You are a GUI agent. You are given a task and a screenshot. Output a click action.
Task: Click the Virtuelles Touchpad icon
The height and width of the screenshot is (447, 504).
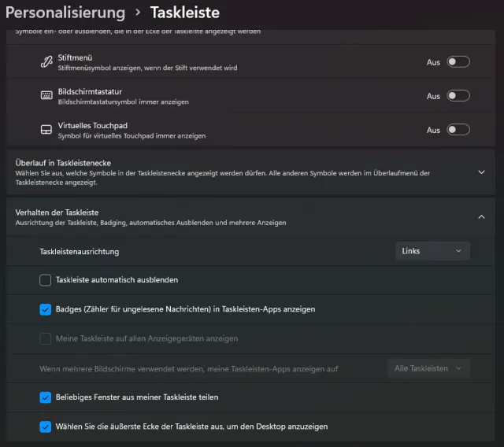click(46, 130)
